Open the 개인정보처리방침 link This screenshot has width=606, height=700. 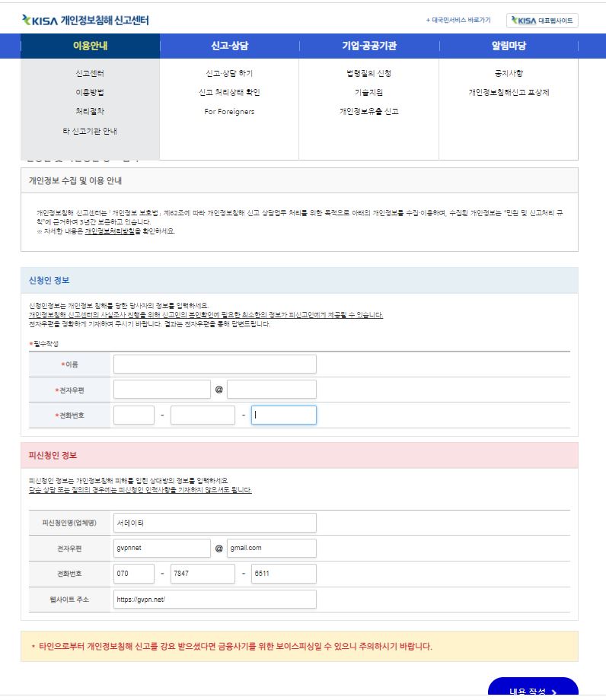[x=110, y=231]
